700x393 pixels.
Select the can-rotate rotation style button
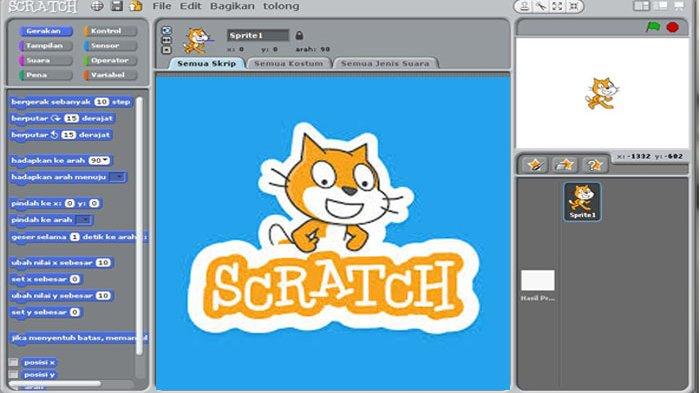[x=167, y=30]
